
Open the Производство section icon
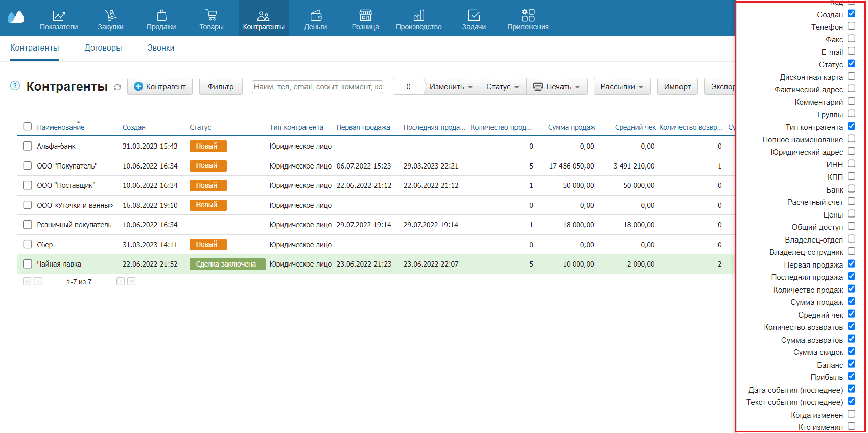pyautogui.click(x=418, y=15)
